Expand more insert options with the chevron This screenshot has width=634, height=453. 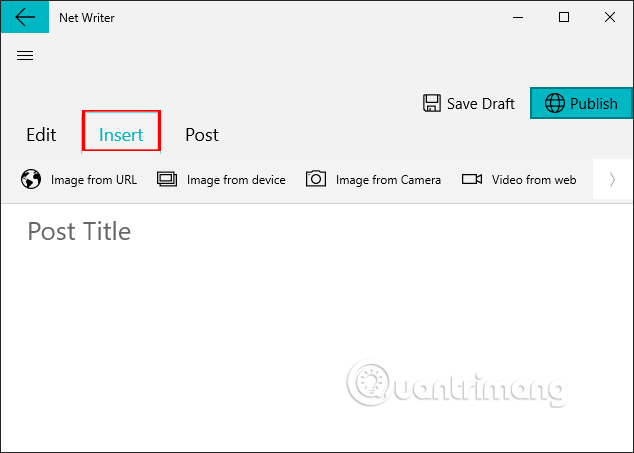point(612,179)
